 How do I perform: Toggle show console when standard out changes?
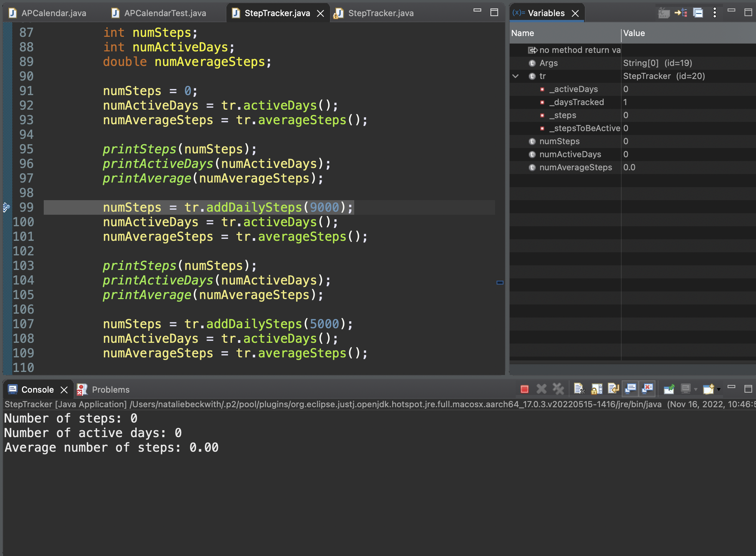coord(631,389)
